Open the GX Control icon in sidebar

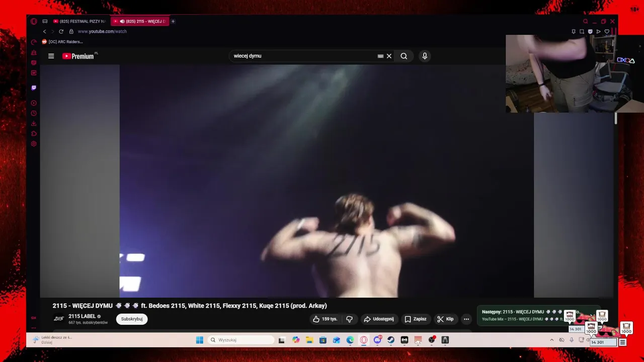(x=34, y=42)
